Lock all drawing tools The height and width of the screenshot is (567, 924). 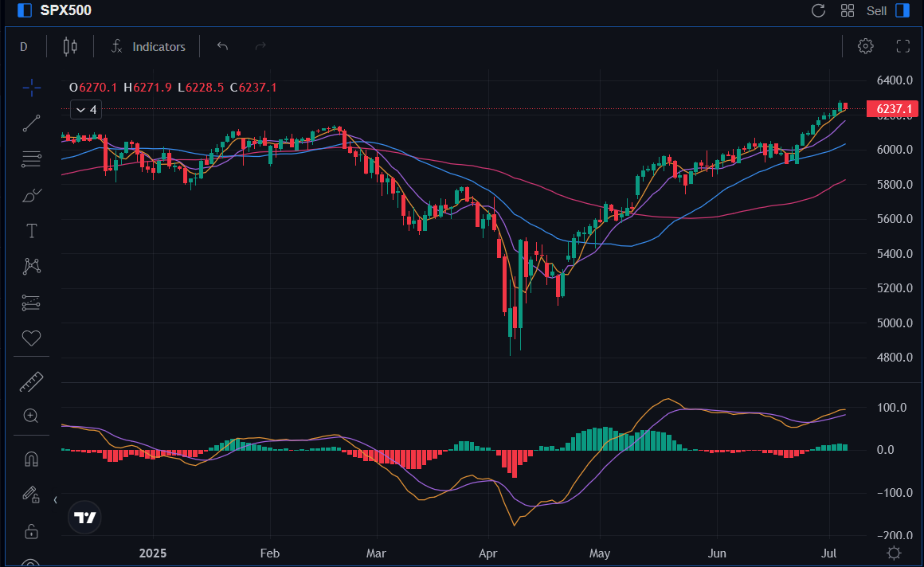click(x=31, y=532)
